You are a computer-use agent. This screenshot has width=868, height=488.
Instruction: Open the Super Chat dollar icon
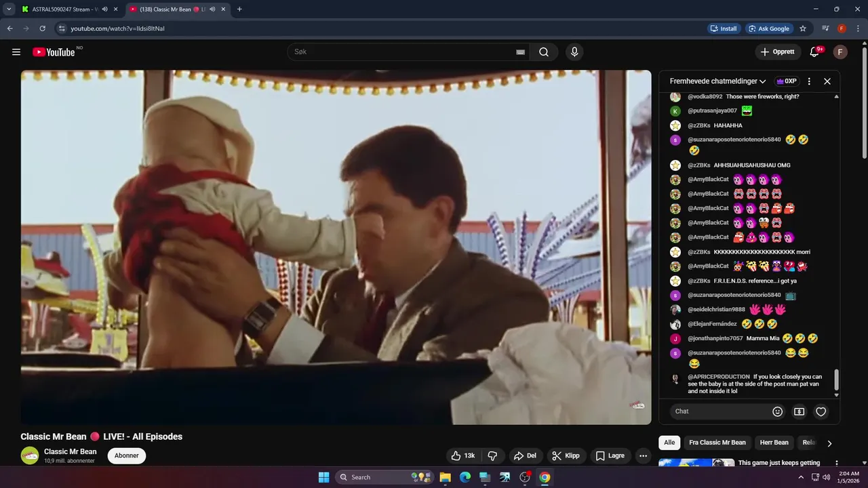800,411
